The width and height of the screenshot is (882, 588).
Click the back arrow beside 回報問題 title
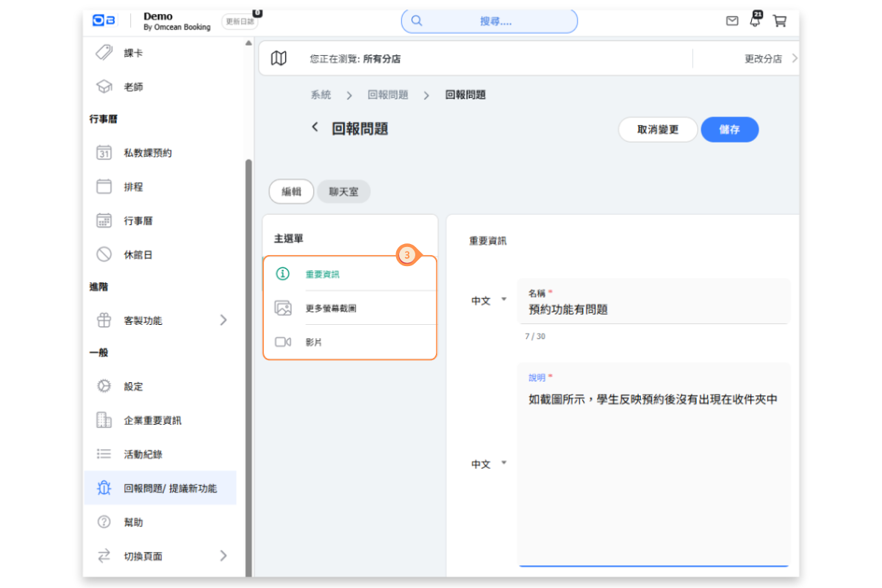315,127
